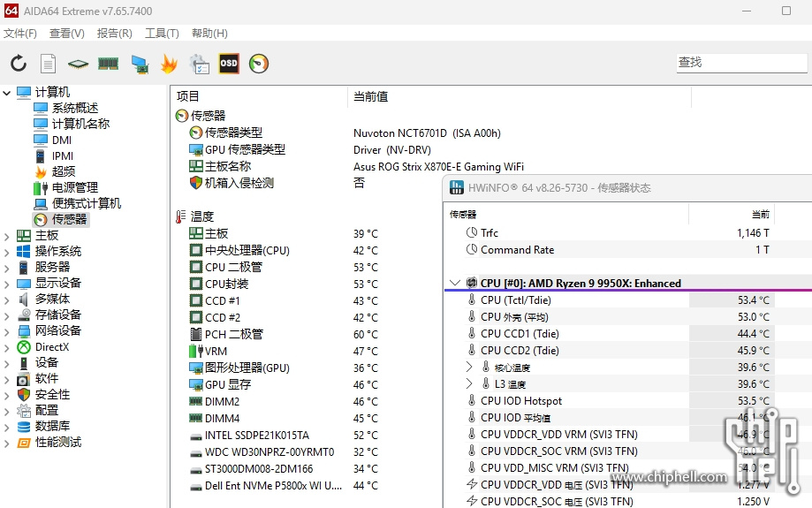
Task: Select the 中央处理器(CPU) temperature row
Action: 284,251
